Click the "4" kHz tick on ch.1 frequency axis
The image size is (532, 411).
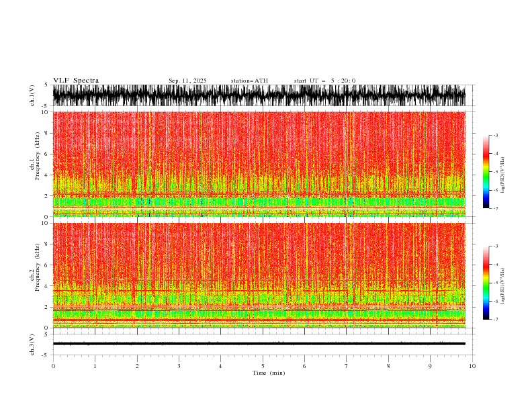pos(46,175)
